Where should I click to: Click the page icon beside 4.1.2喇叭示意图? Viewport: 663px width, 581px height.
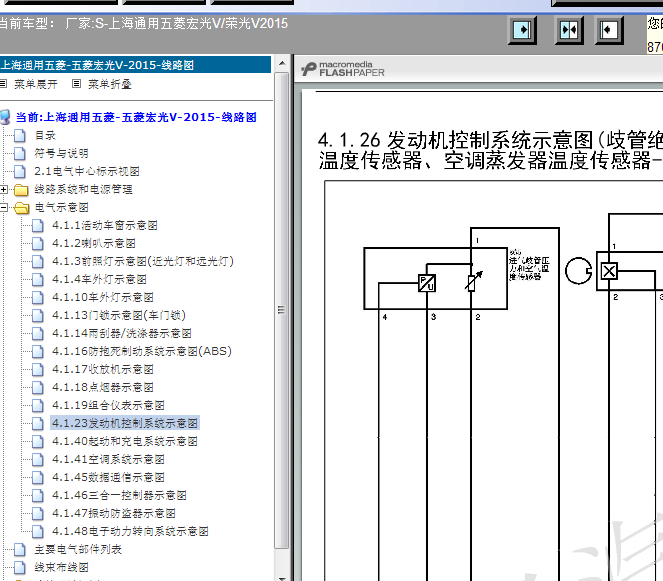click(38, 243)
